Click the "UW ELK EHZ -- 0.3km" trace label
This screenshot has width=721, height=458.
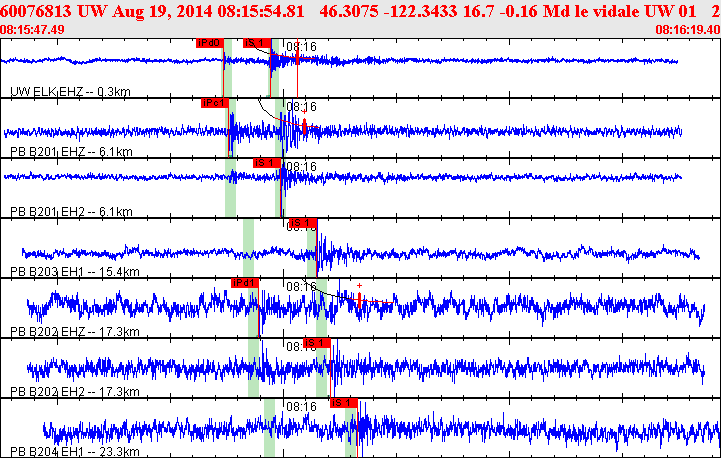point(70,92)
